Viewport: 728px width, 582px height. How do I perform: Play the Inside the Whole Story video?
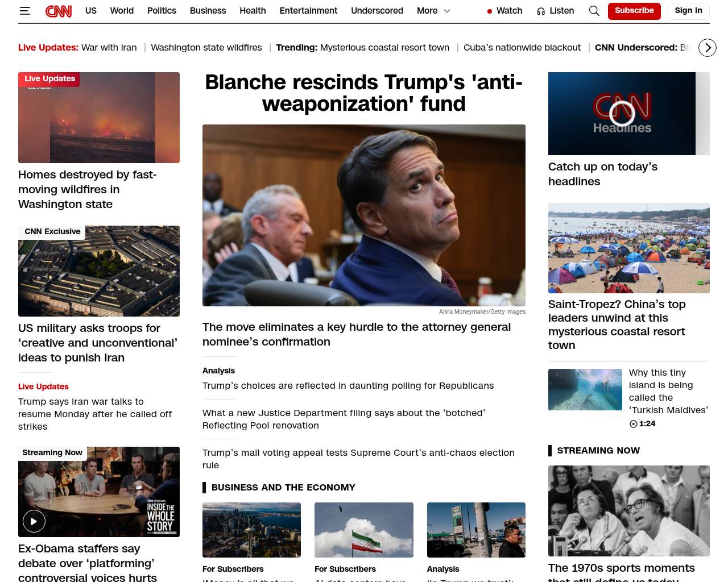pyautogui.click(x=34, y=521)
